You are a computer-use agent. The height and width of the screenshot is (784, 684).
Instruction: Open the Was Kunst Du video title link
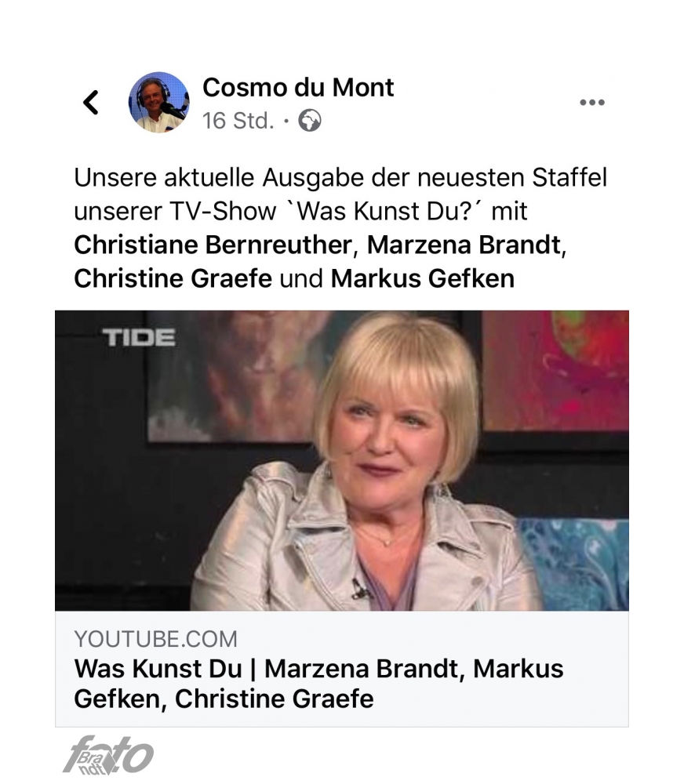(x=318, y=684)
